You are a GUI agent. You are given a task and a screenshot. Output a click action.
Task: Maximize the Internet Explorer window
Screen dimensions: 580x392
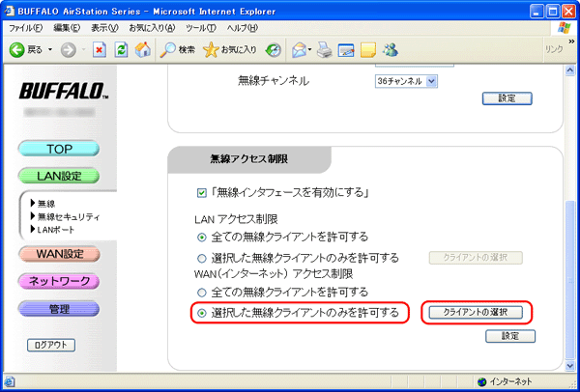pyautogui.click(x=553, y=12)
